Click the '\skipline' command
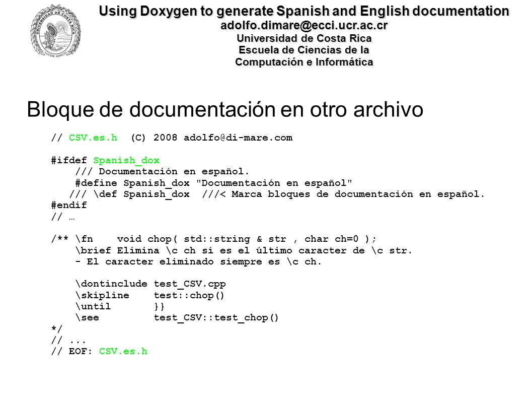Screen dimensions: 532x400 102,295
